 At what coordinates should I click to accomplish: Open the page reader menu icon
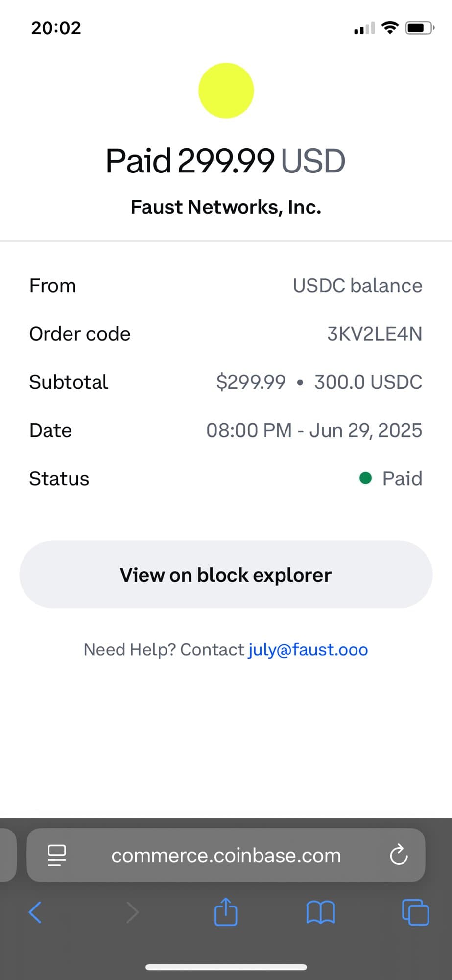point(57,856)
